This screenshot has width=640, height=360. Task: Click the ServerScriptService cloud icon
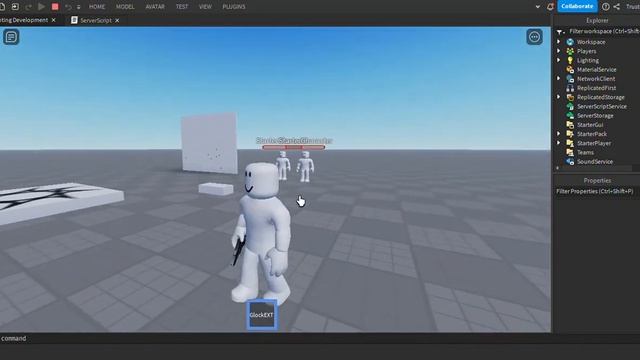570,106
